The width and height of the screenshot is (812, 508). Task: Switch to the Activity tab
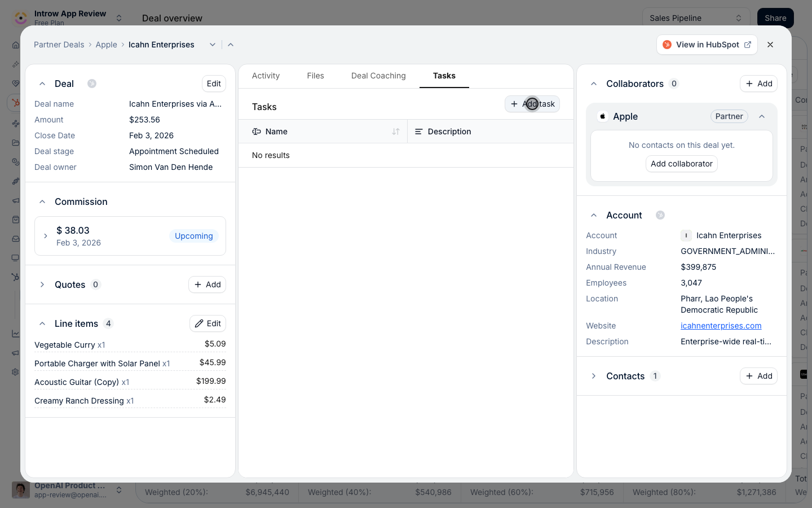click(x=266, y=76)
